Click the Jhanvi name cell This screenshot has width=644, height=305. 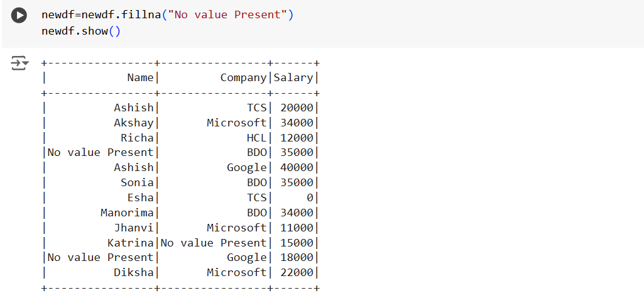[x=133, y=228]
